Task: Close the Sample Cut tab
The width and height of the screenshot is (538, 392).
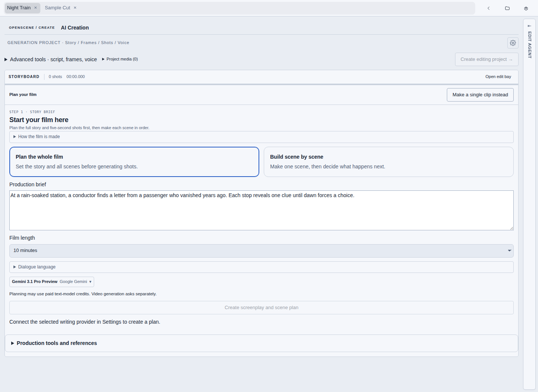Action: (x=75, y=8)
